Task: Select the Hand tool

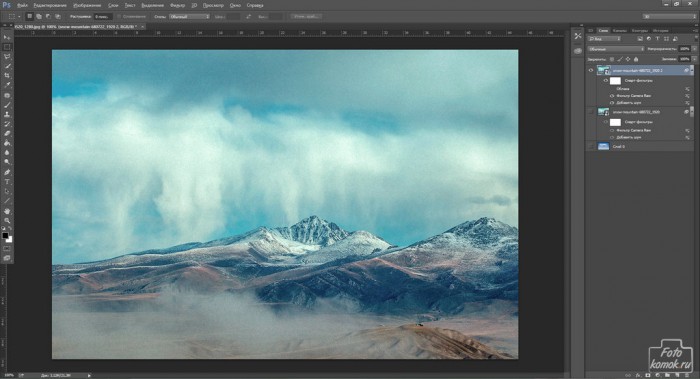Action: tap(7, 211)
